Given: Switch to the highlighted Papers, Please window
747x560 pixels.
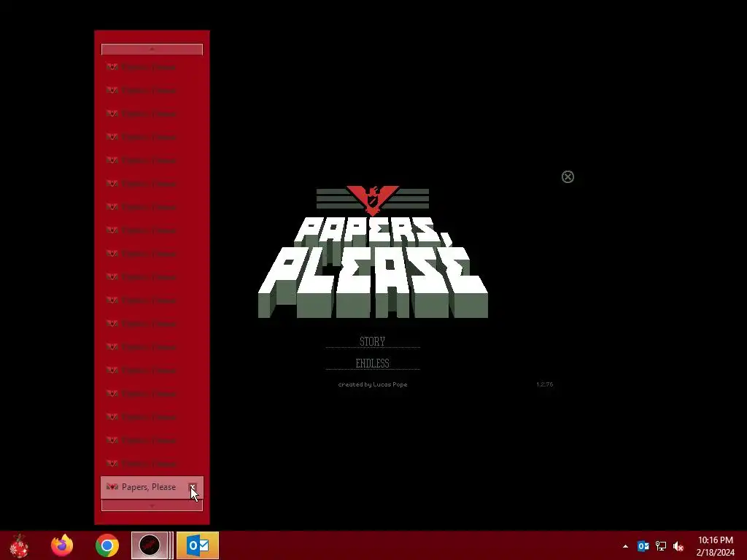Looking at the screenshot, I should pyautogui.click(x=152, y=487).
